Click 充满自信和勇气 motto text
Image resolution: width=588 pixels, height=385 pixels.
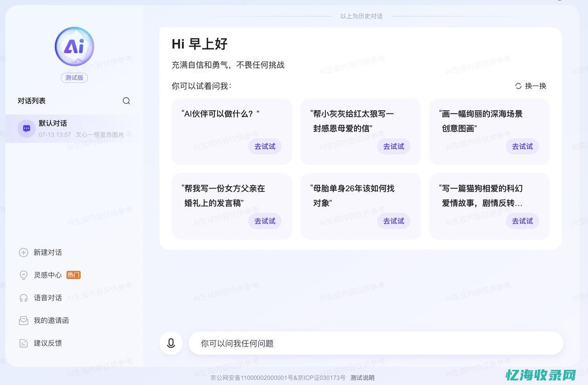click(228, 65)
